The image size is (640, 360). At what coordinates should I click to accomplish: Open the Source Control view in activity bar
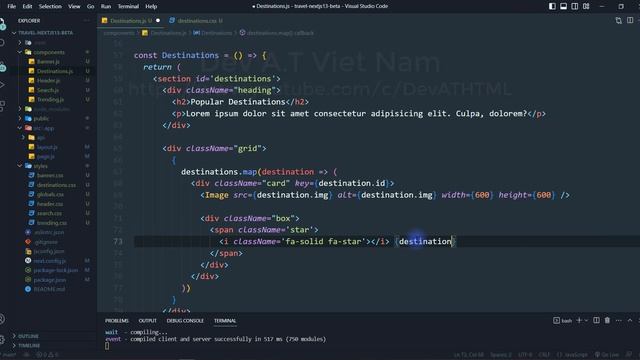2,66
